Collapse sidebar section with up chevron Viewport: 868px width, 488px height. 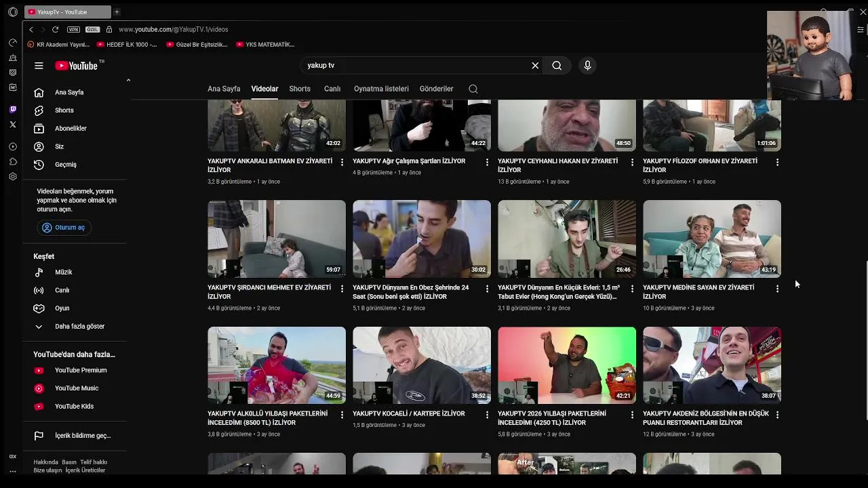(128, 80)
